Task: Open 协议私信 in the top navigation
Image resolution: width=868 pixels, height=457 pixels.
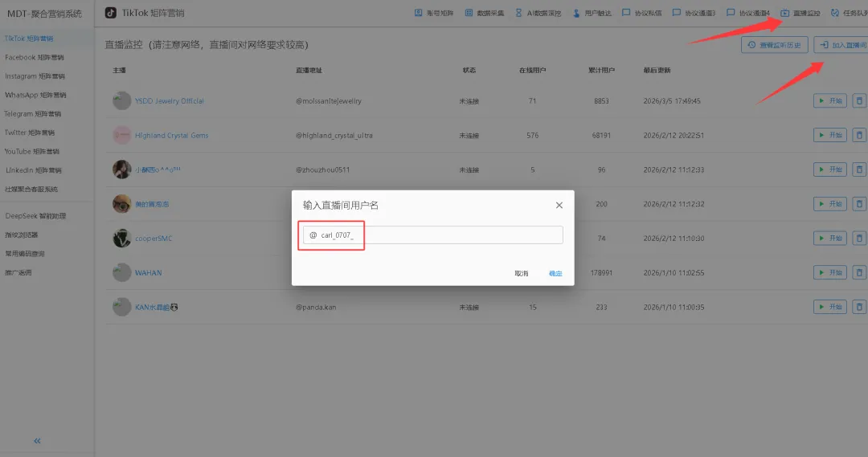Action: [641, 13]
